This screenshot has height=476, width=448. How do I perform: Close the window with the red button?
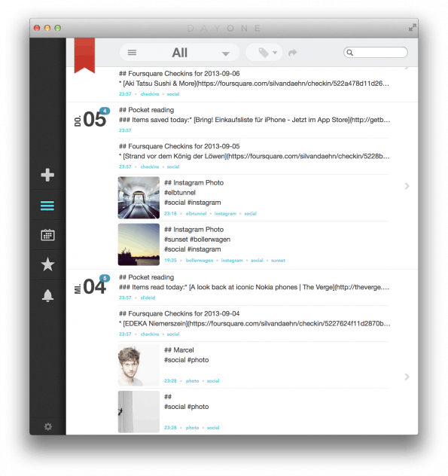point(37,28)
